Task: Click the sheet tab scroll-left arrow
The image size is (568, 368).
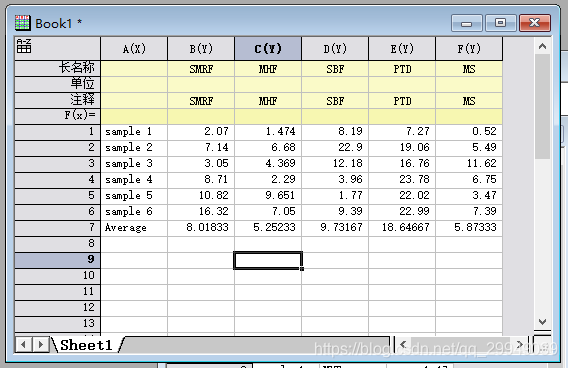Action: (x=24, y=344)
